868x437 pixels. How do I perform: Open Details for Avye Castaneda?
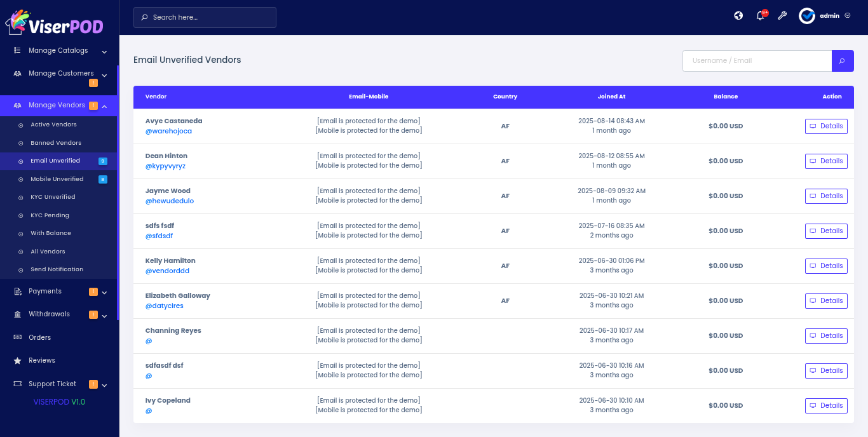tap(826, 126)
